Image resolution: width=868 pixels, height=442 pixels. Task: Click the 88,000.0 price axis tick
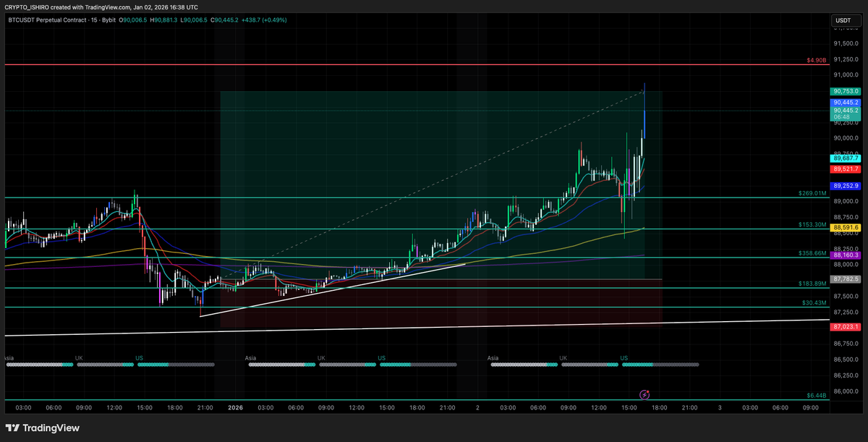coord(846,265)
